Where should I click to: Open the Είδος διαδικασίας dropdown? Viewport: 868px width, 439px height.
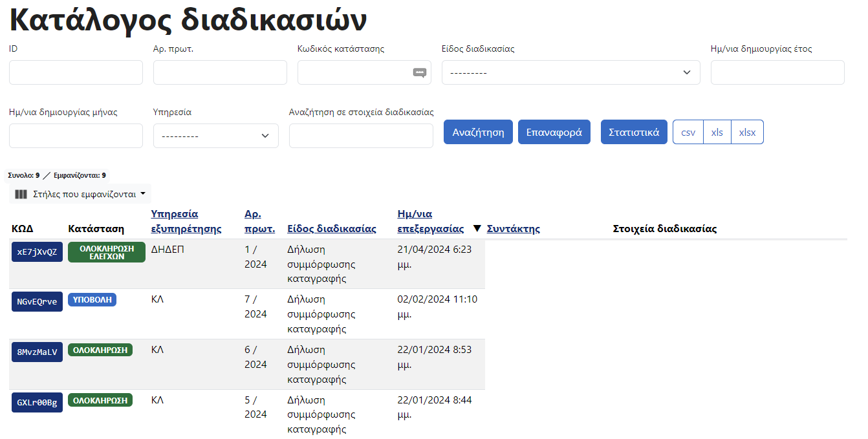(570, 72)
